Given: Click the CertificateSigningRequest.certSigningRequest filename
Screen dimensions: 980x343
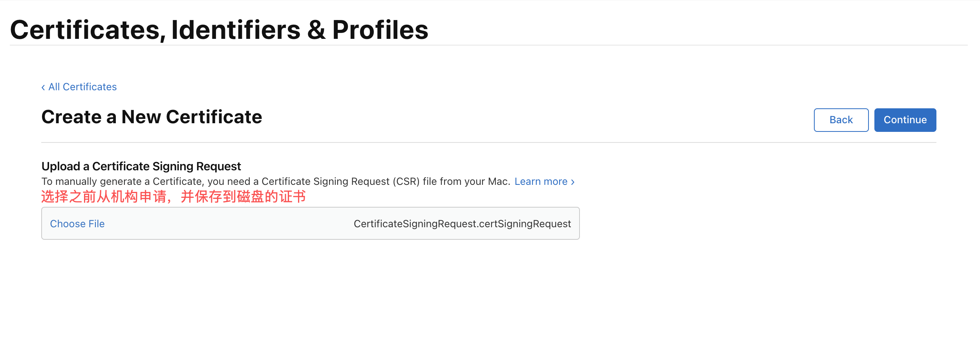Looking at the screenshot, I should click(x=462, y=224).
